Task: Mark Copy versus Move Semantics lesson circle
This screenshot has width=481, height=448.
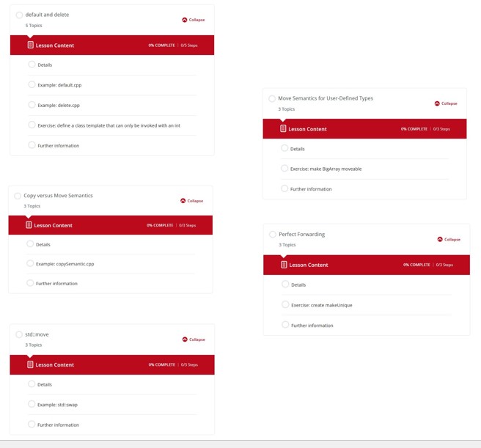Action: click(x=18, y=196)
